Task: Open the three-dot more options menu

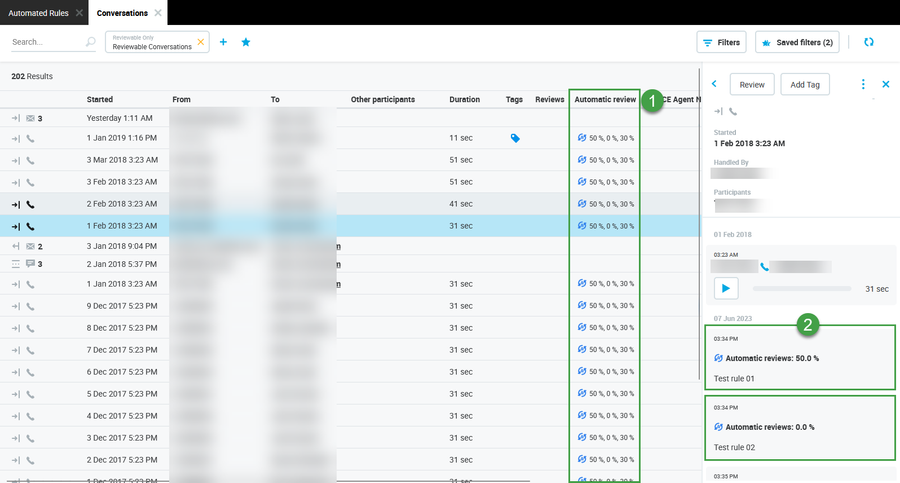Action: tap(863, 84)
